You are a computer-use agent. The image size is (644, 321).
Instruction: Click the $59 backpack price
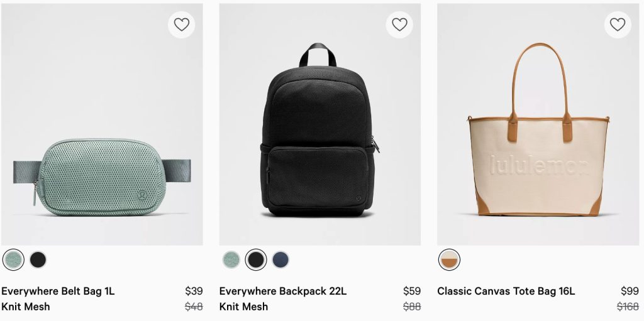(412, 291)
